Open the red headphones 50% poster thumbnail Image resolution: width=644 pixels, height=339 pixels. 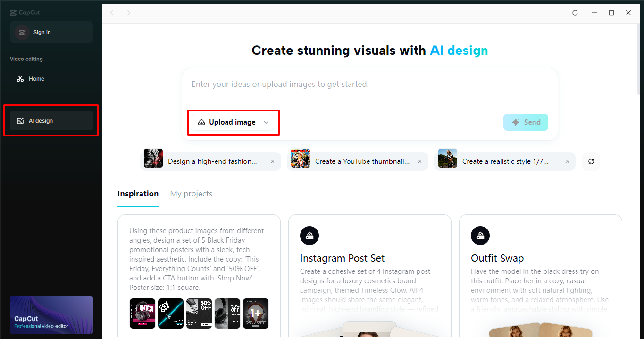(x=142, y=314)
